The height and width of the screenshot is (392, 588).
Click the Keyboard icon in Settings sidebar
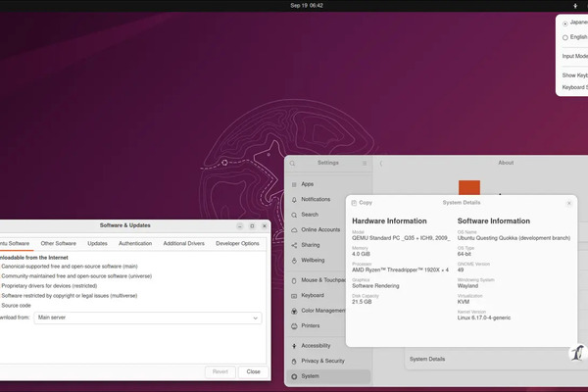click(x=294, y=296)
